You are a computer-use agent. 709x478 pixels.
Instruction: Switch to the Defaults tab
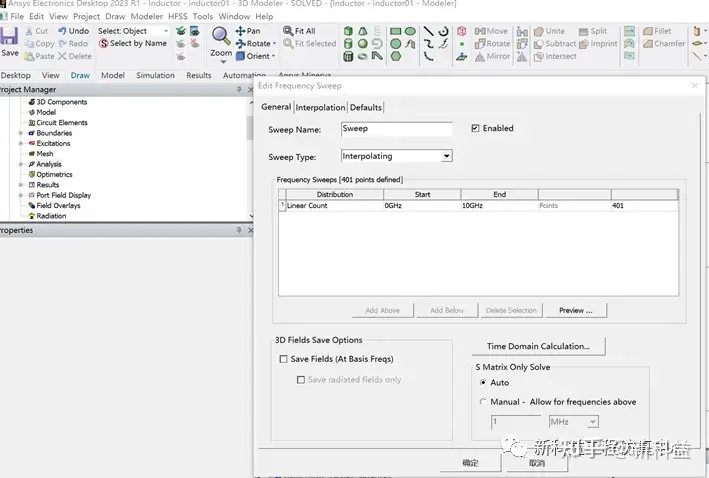tap(366, 108)
